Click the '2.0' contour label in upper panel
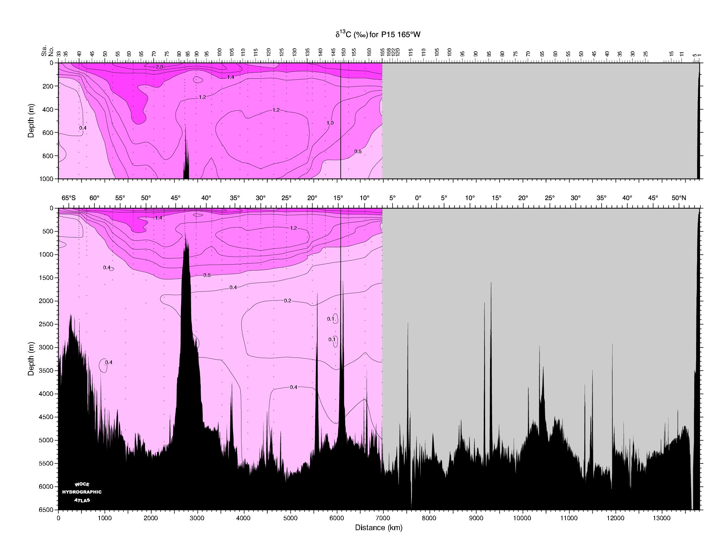Viewport: 728px width, 560px height. point(160,67)
